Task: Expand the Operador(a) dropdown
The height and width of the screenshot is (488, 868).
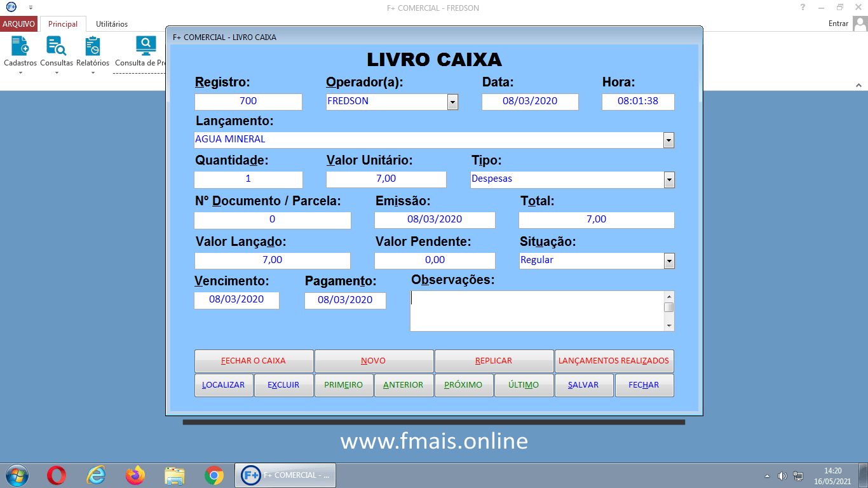Action: 452,102
